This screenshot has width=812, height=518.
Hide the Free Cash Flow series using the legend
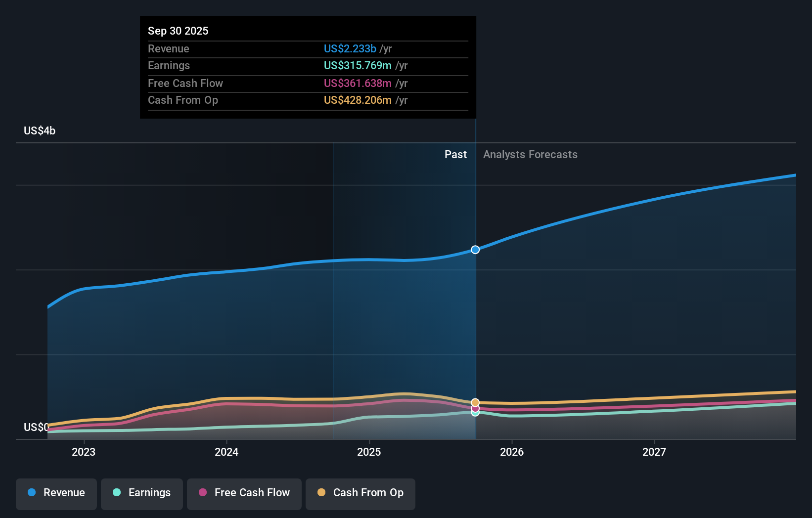coord(244,493)
